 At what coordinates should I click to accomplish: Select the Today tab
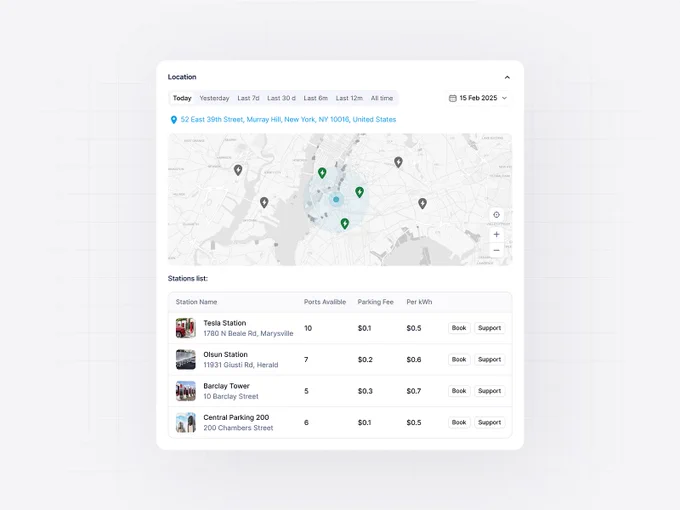182,98
